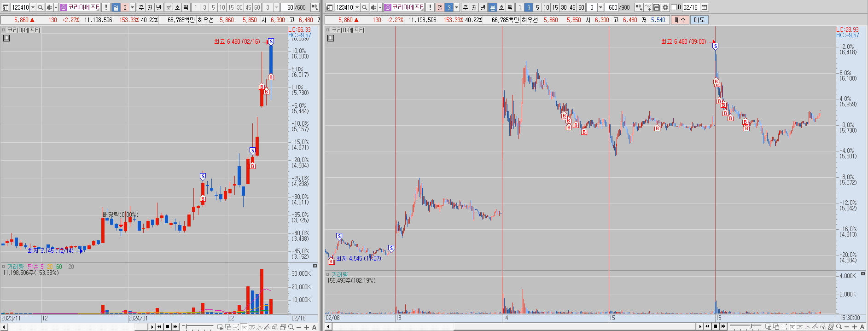Click the date field showing 02/16
The height and width of the screenshot is (331, 868).
click(691, 7)
